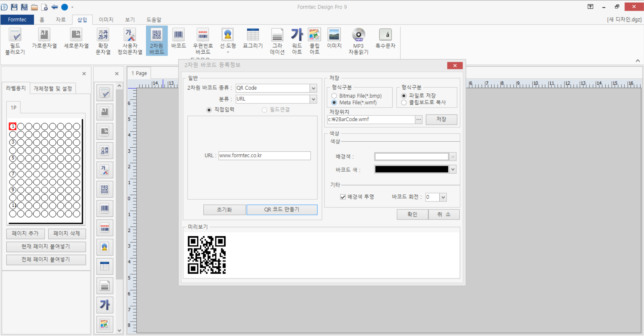Open the 그라데이션 gradient tool
644x336 pixels.
pos(277,41)
